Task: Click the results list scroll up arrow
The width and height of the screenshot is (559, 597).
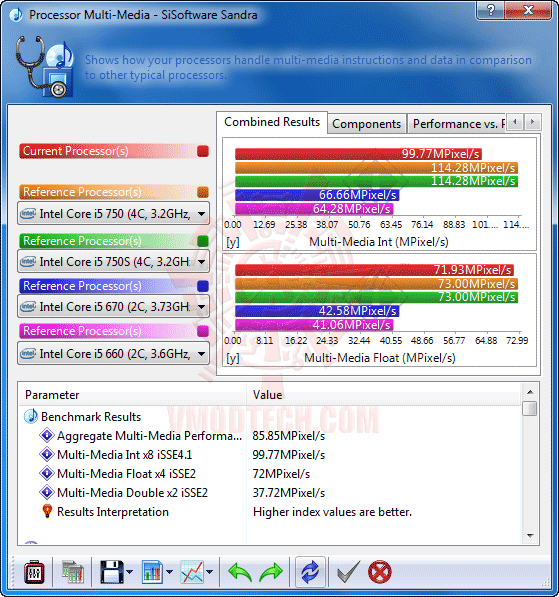Action: click(x=530, y=392)
